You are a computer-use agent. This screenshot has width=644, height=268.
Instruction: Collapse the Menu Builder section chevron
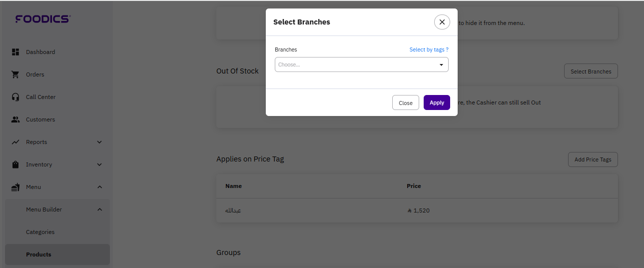[99, 209]
